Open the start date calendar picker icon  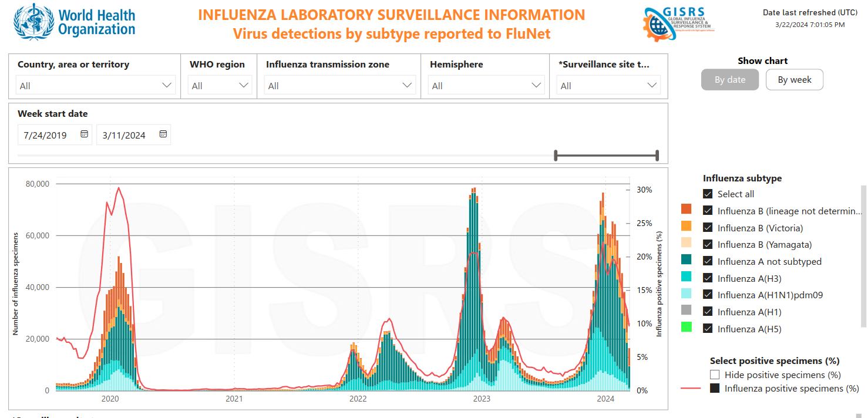click(84, 134)
